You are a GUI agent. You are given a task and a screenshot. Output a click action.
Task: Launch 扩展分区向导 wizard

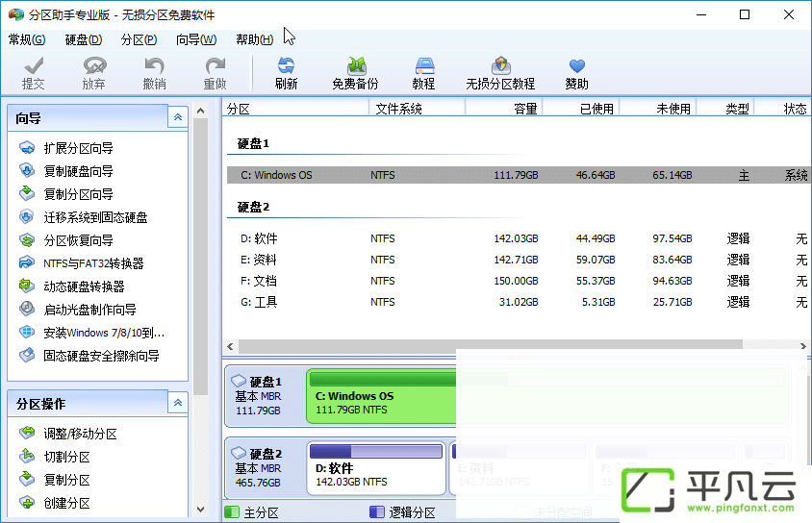66,148
